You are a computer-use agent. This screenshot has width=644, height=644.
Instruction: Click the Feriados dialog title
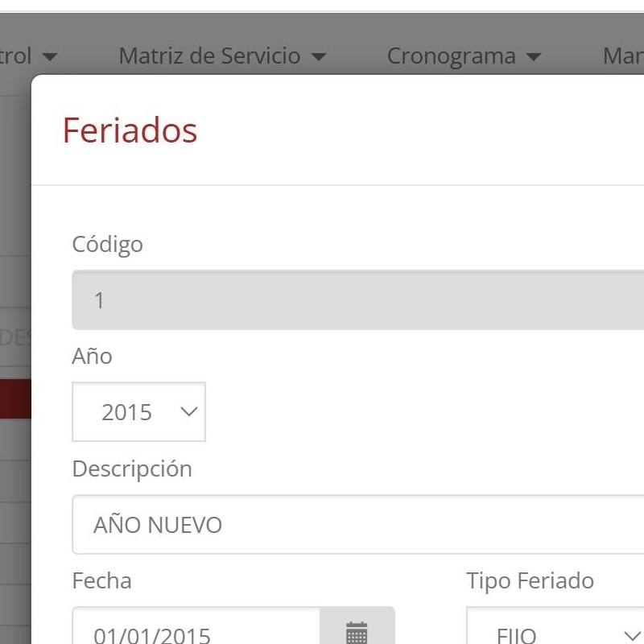click(x=130, y=130)
